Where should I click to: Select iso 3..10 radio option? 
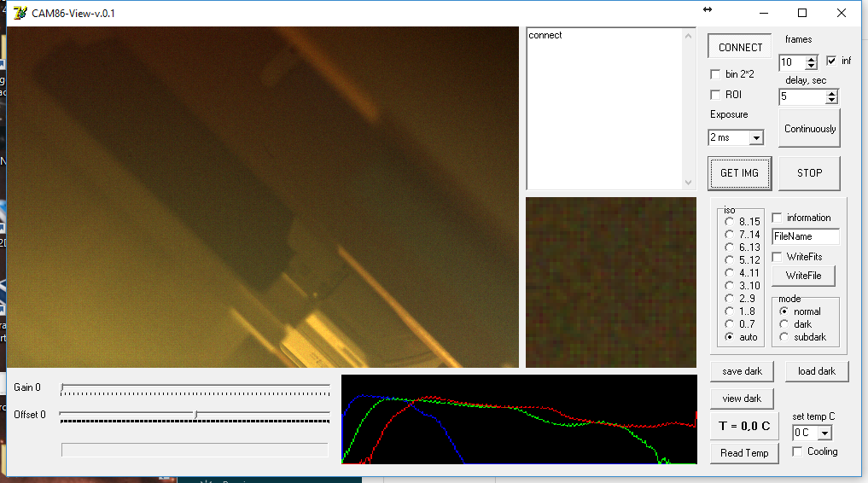[x=729, y=286]
